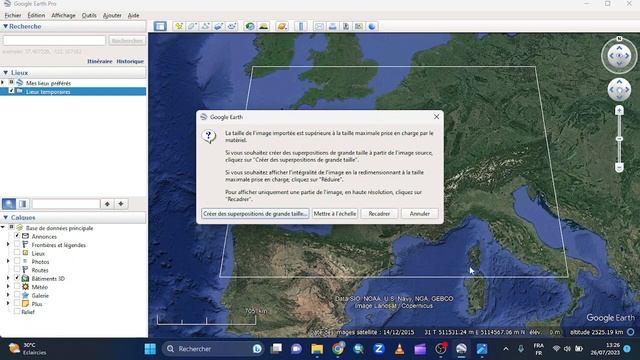Select the ruler measuring tool
The width and height of the screenshot is (640, 360).
301,26
